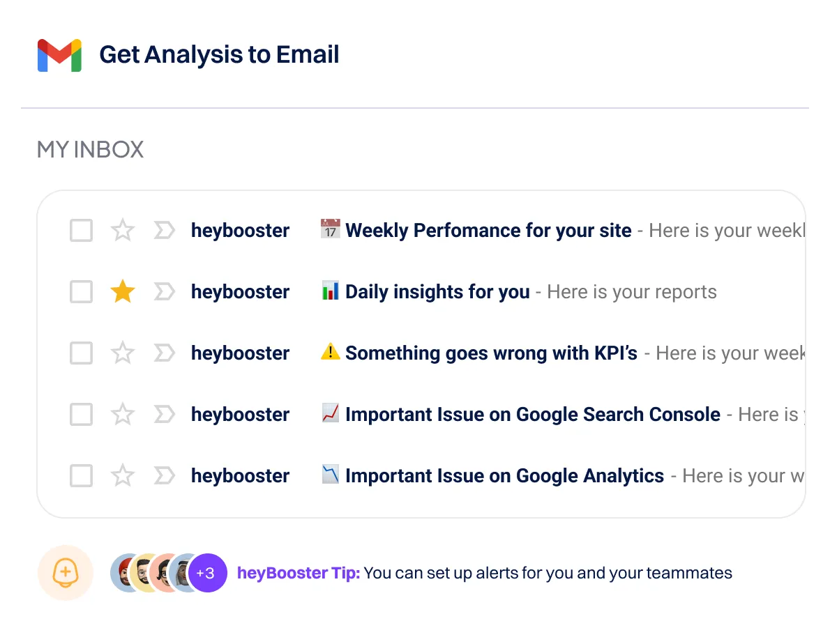Click the warning icon on the KPI's email
This screenshot has width=830, height=644.
point(330,353)
